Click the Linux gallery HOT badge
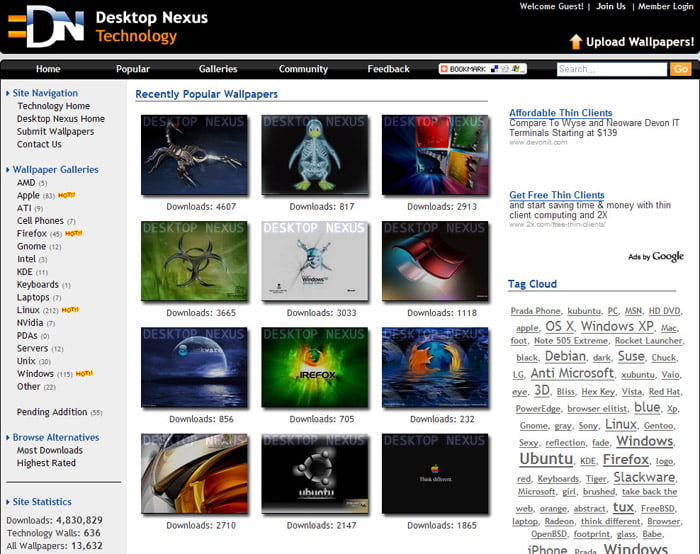The image size is (700, 554). pos(70,310)
